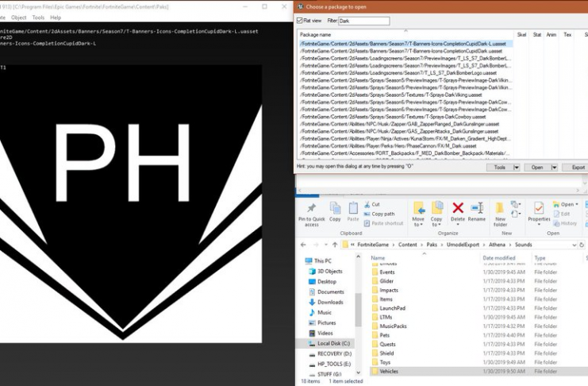The height and width of the screenshot is (386, 588).
Task: Click Edit in the Open group
Action: tap(562, 214)
